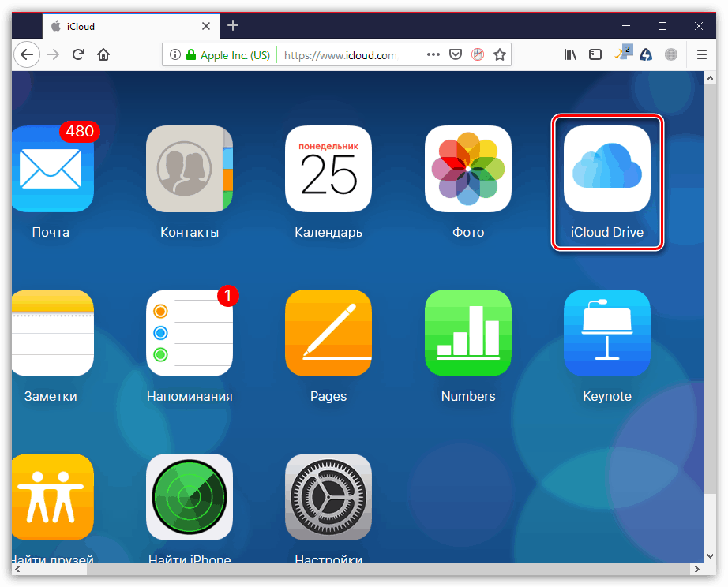
Task: Open the Контакты app icon
Action: click(189, 169)
